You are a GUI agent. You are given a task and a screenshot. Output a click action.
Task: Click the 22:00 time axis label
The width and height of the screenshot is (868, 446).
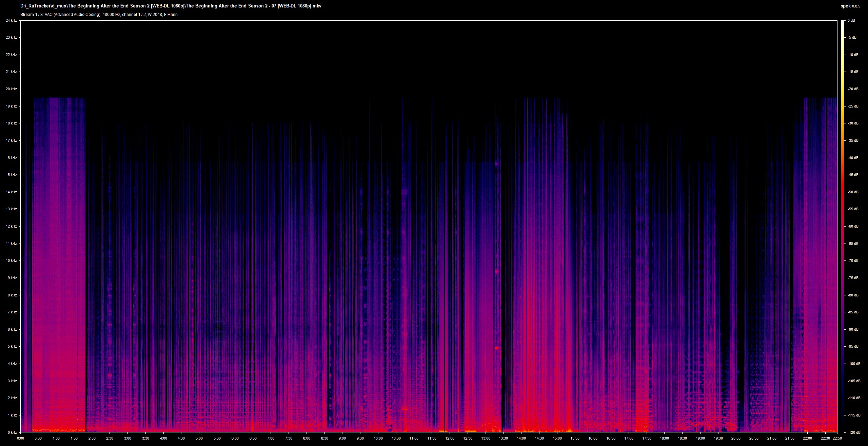click(x=807, y=438)
